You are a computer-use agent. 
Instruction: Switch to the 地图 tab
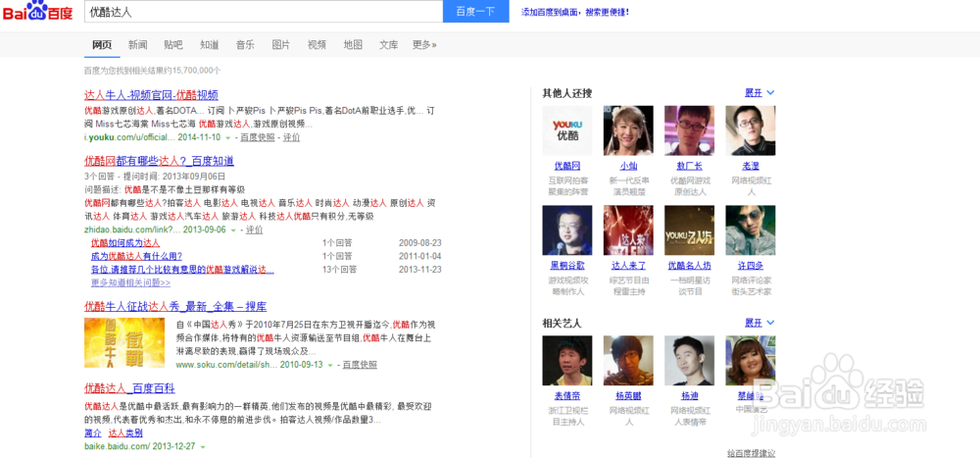coord(353,44)
